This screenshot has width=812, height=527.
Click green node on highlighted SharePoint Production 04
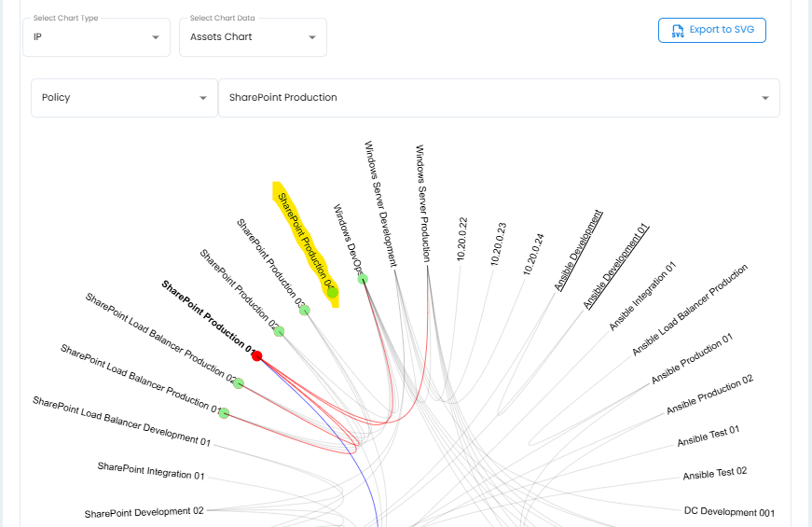click(x=332, y=293)
